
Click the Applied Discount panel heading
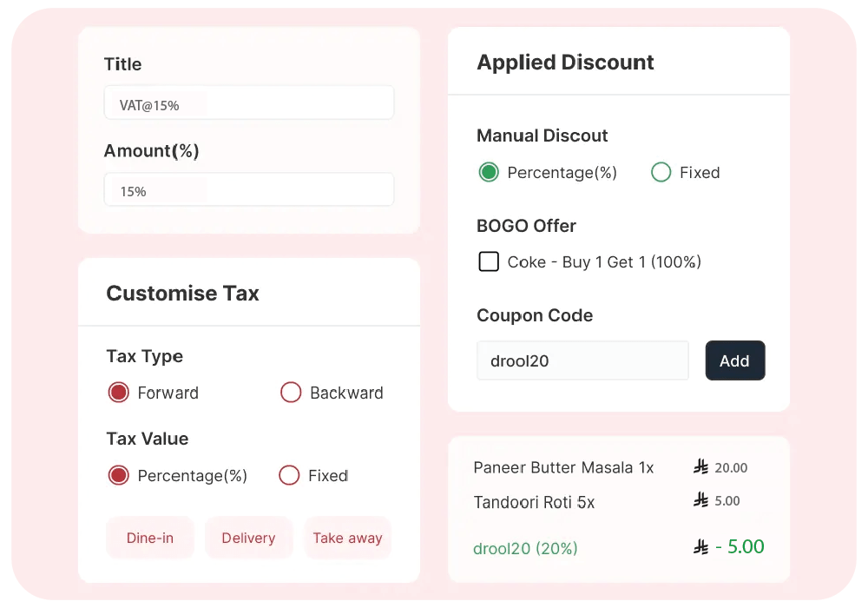[565, 62]
